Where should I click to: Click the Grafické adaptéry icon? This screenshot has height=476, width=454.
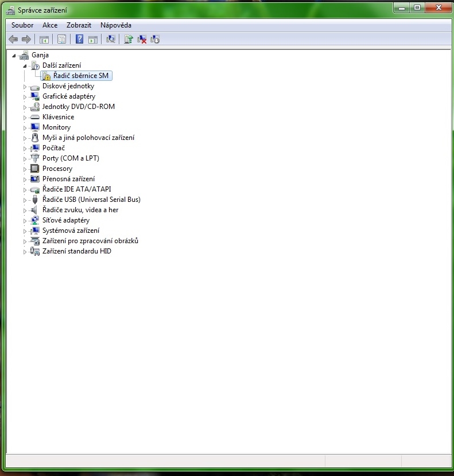pyautogui.click(x=35, y=96)
